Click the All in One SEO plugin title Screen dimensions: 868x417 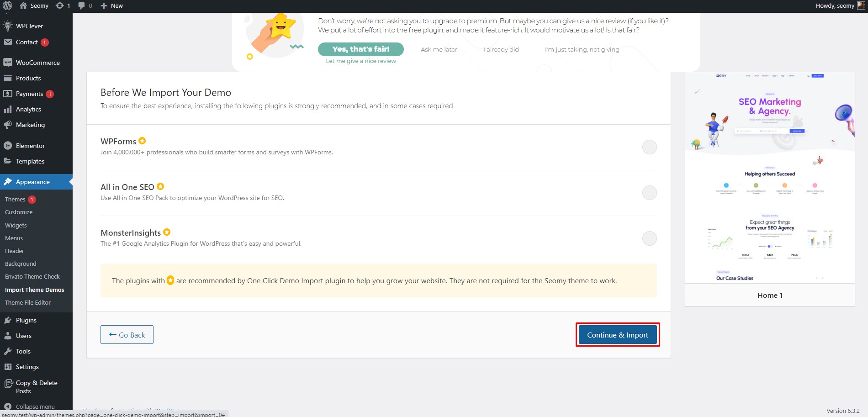127,187
